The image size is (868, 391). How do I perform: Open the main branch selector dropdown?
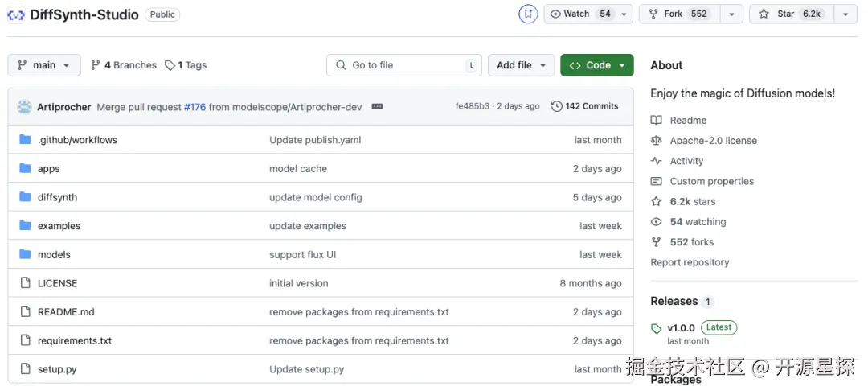point(44,65)
